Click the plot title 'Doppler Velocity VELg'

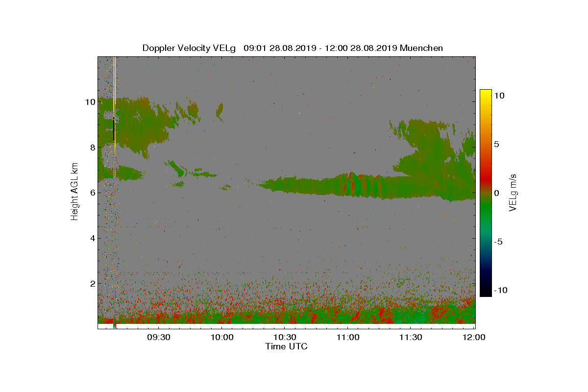click(190, 48)
